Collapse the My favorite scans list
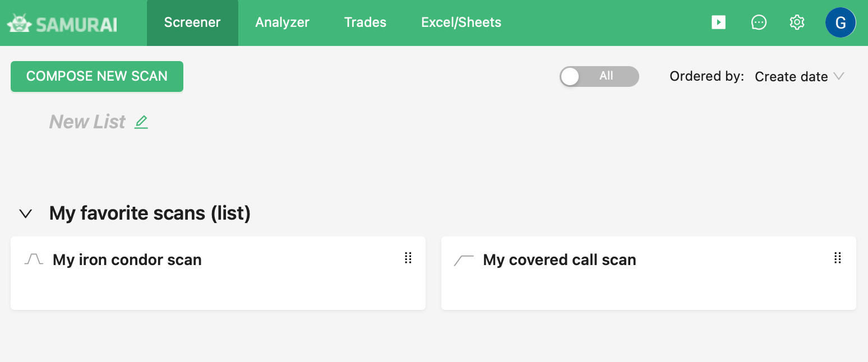The height and width of the screenshot is (362, 868). click(x=25, y=214)
